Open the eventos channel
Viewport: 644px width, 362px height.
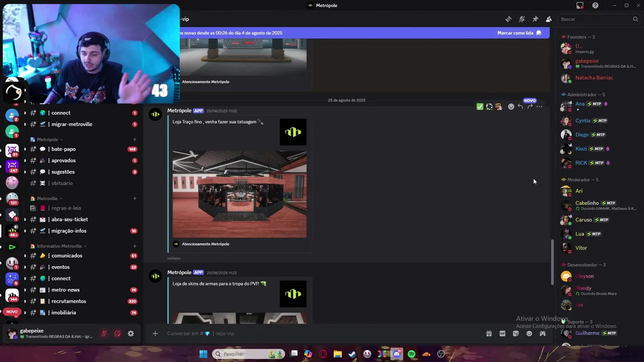click(x=83, y=267)
